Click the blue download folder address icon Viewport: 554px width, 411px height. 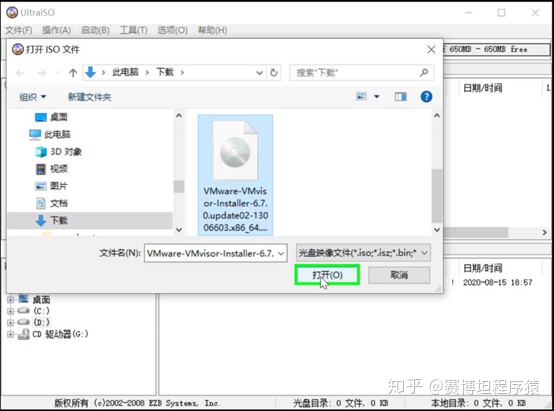click(90, 72)
